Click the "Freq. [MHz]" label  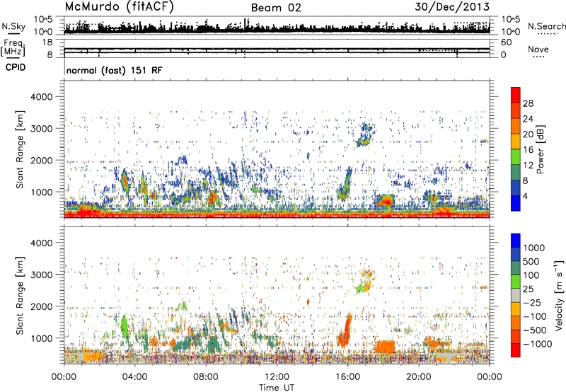coord(13,48)
